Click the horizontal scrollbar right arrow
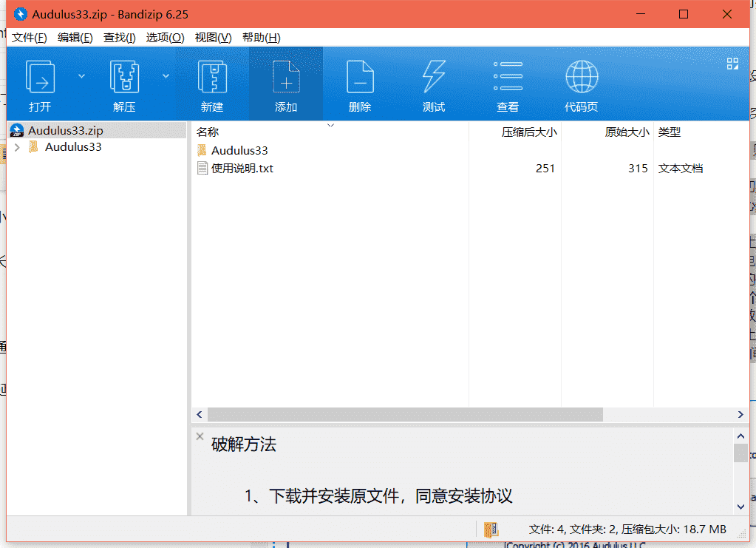Screen dimensions: 756x548 coord(740,414)
